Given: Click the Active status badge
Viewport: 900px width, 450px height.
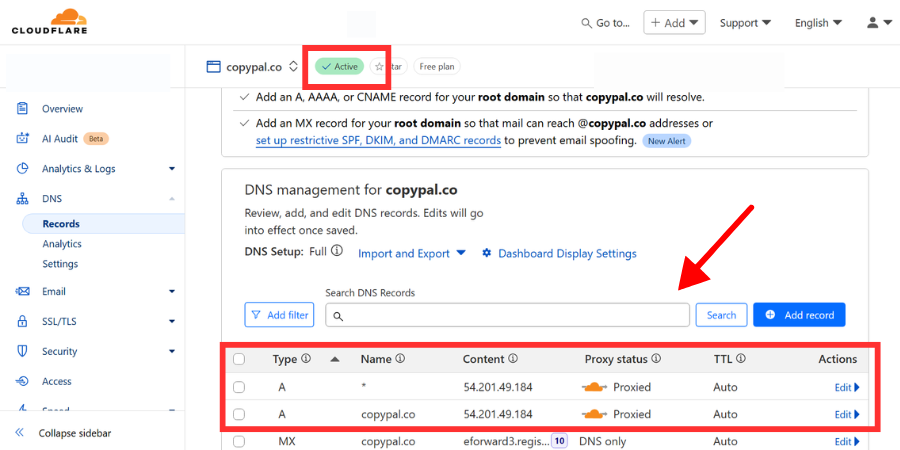Looking at the screenshot, I should [340, 67].
